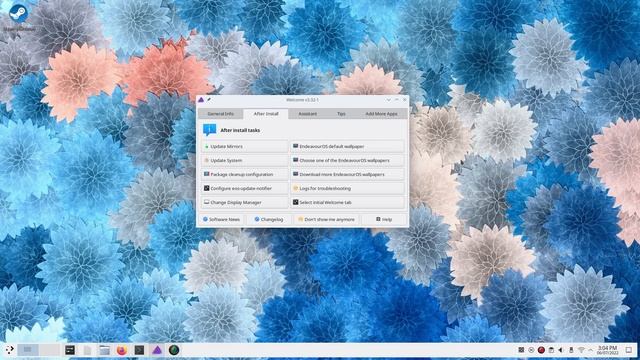Open the Changelog
640x360 pixels.
[269, 219]
